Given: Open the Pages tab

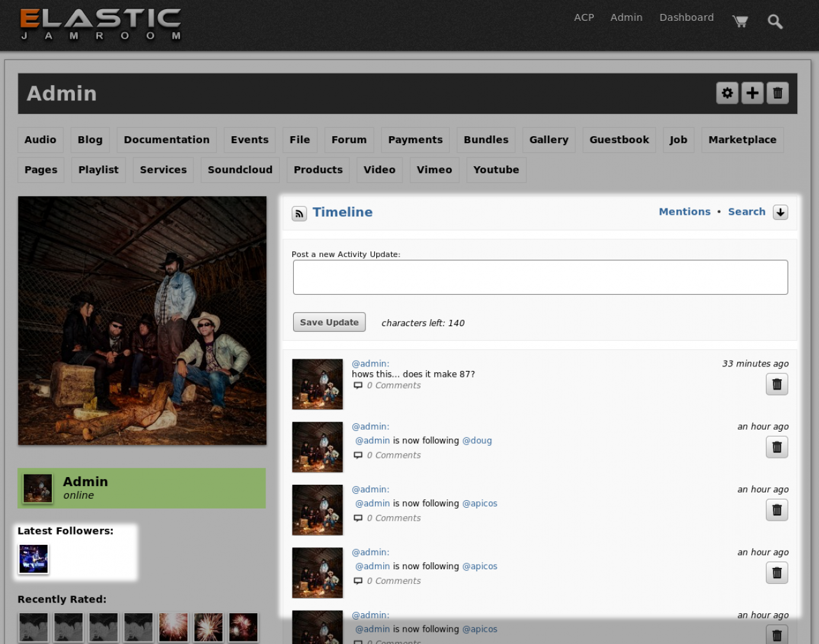Looking at the screenshot, I should [x=41, y=170].
